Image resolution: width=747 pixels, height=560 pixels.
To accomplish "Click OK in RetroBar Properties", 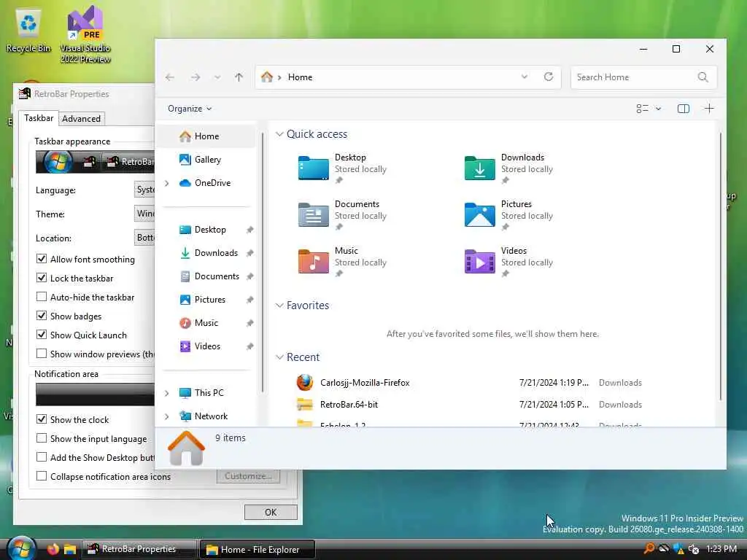I will tap(271, 512).
